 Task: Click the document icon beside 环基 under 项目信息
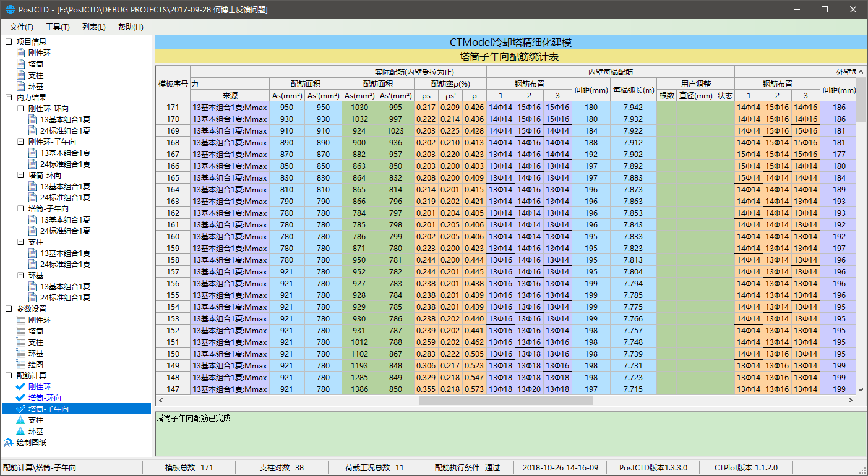[22, 87]
